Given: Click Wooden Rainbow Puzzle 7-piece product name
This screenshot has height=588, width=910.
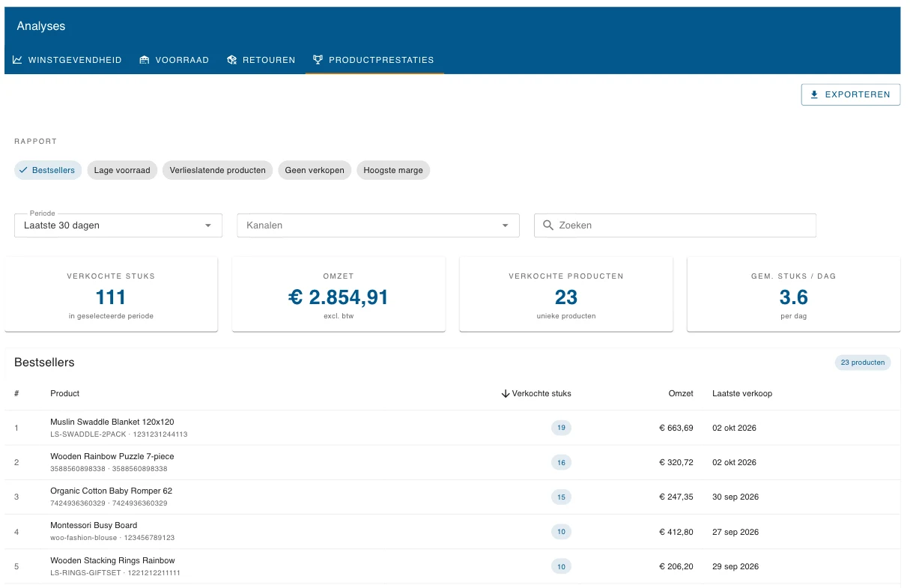Looking at the screenshot, I should click(112, 456).
